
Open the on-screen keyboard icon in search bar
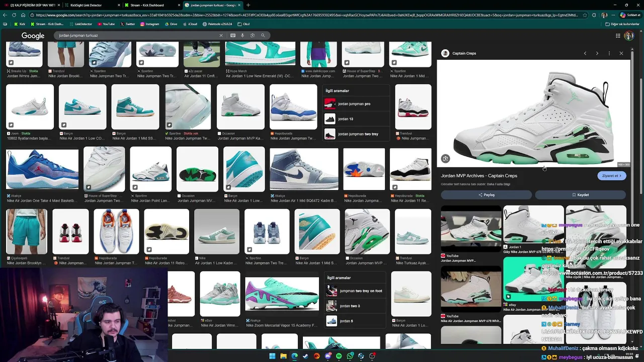233,35
